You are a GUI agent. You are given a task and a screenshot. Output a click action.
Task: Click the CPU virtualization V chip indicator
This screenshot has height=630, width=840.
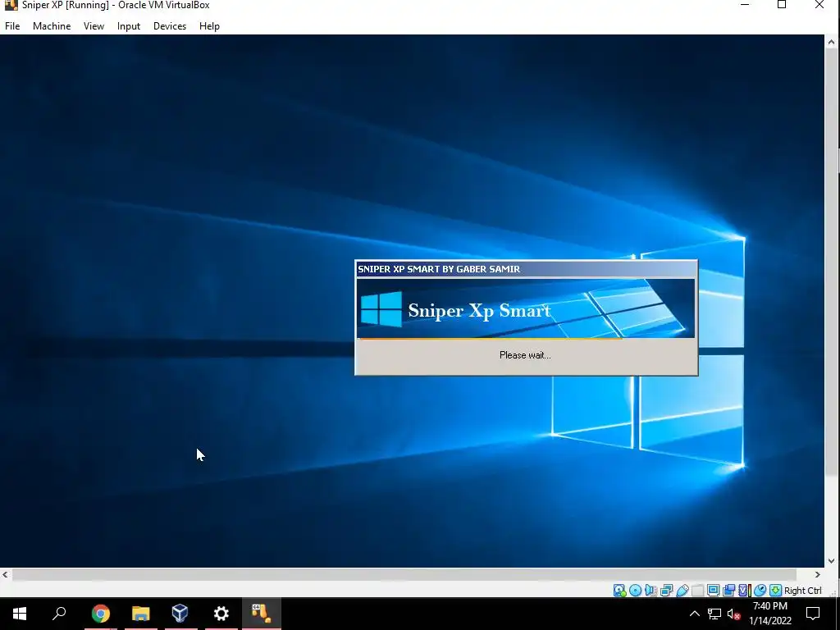coord(744,591)
